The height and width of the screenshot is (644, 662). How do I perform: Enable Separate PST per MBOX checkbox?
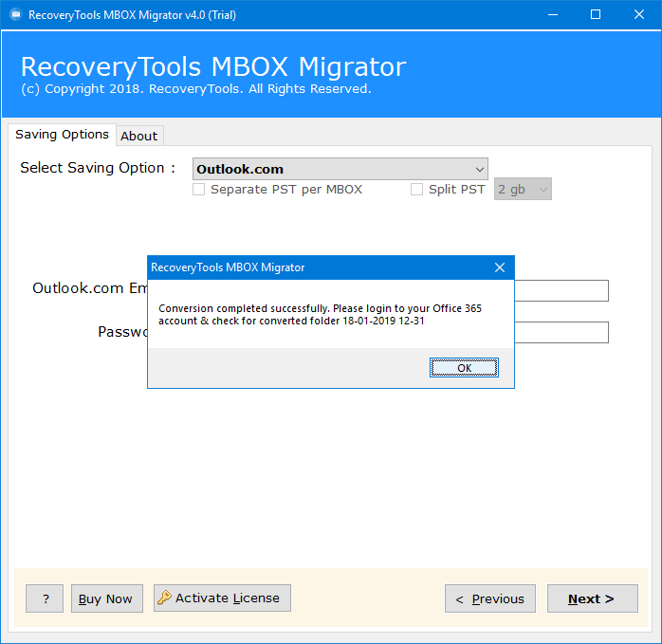[199, 189]
